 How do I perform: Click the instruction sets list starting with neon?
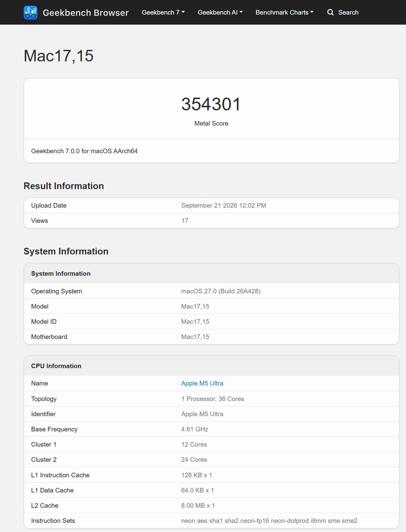[269, 521]
